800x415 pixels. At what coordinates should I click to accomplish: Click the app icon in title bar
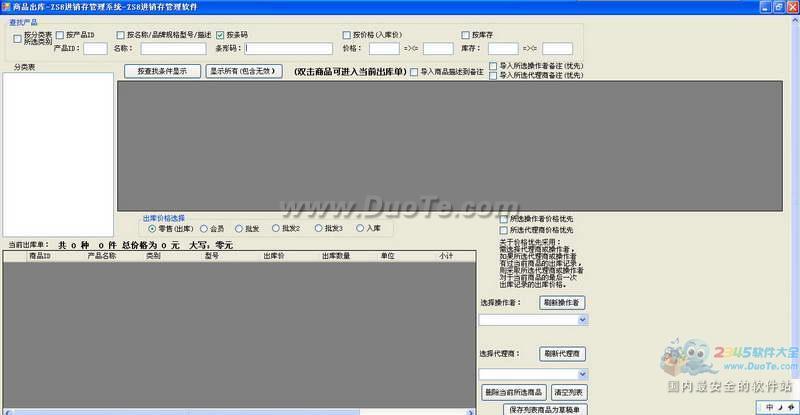[x=6, y=7]
